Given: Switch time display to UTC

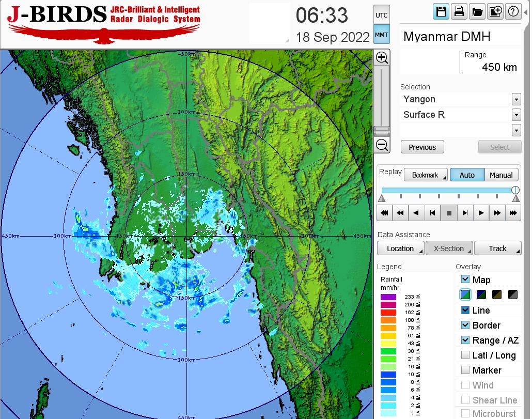Looking at the screenshot, I should point(381,15).
